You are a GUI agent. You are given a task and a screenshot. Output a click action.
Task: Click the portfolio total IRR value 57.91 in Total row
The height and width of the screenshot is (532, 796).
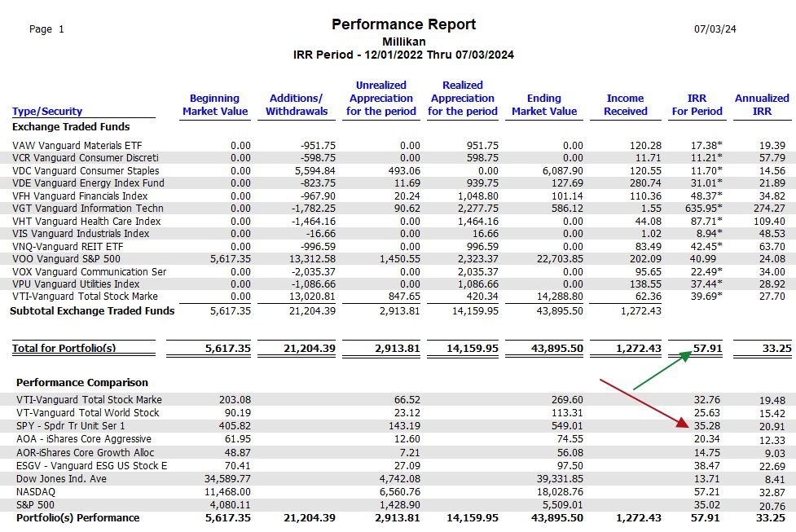click(x=708, y=348)
